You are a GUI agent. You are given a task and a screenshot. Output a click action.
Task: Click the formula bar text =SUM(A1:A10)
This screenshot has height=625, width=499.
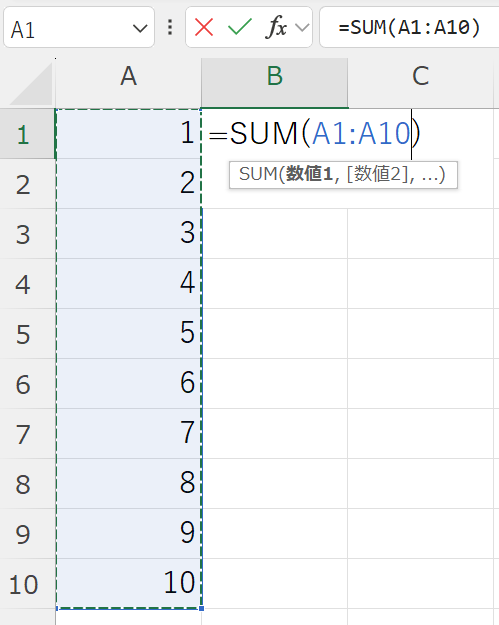[x=409, y=28]
